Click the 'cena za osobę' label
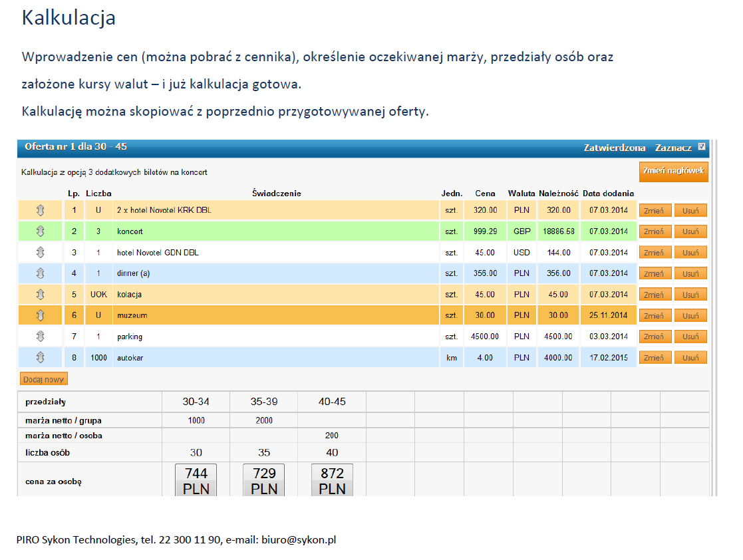This screenshot has height=560, width=743. point(53,482)
